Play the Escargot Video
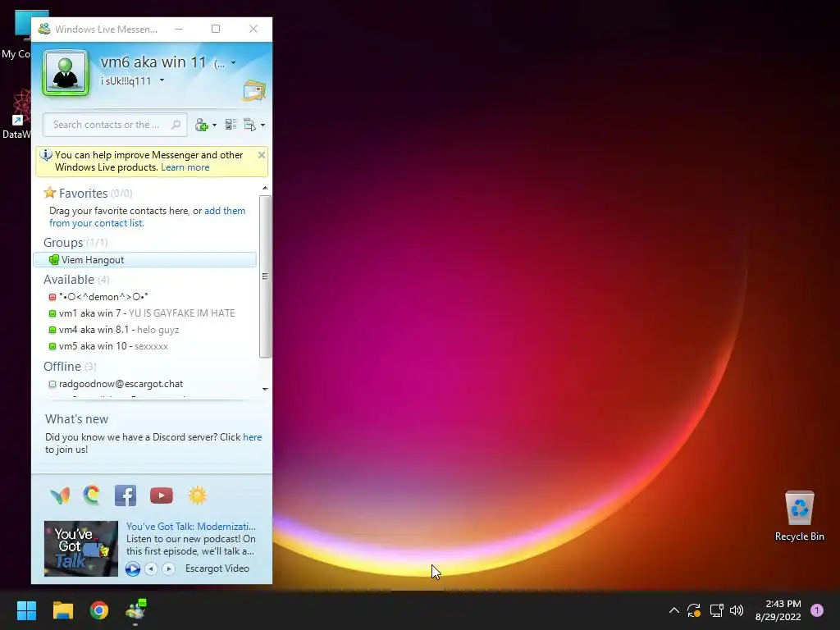This screenshot has width=840, height=630. click(133, 569)
